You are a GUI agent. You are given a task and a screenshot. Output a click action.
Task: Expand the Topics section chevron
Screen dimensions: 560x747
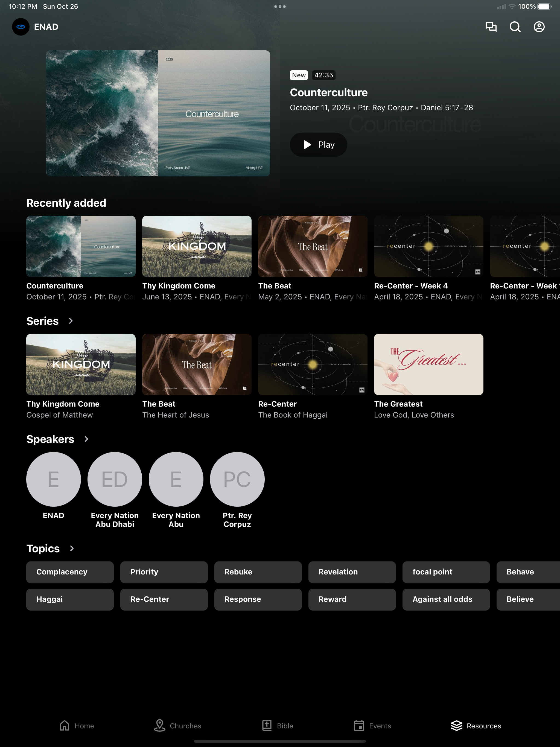72,548
